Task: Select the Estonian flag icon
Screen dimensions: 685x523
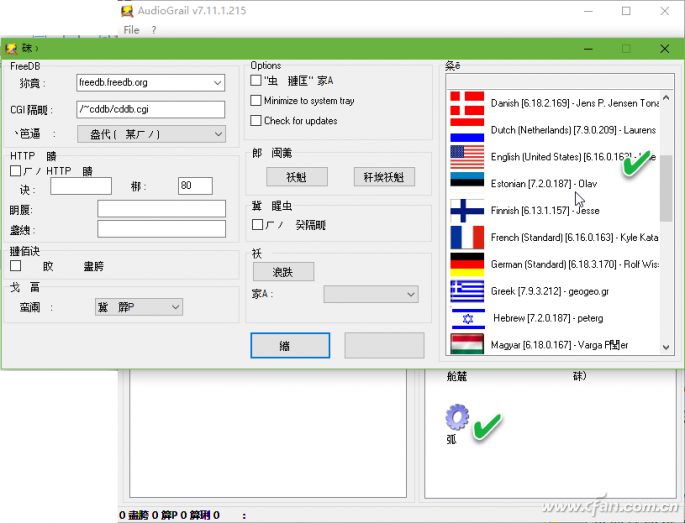Action: pyautogui.click(x=467, y=183)
